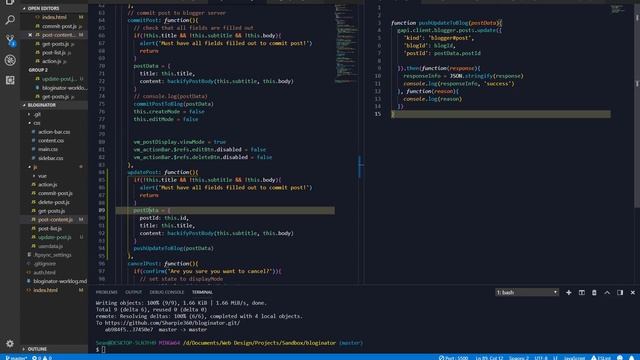Open action.js in Open Editors list
This screenshot has height=360, width=640.
point(52,61)
